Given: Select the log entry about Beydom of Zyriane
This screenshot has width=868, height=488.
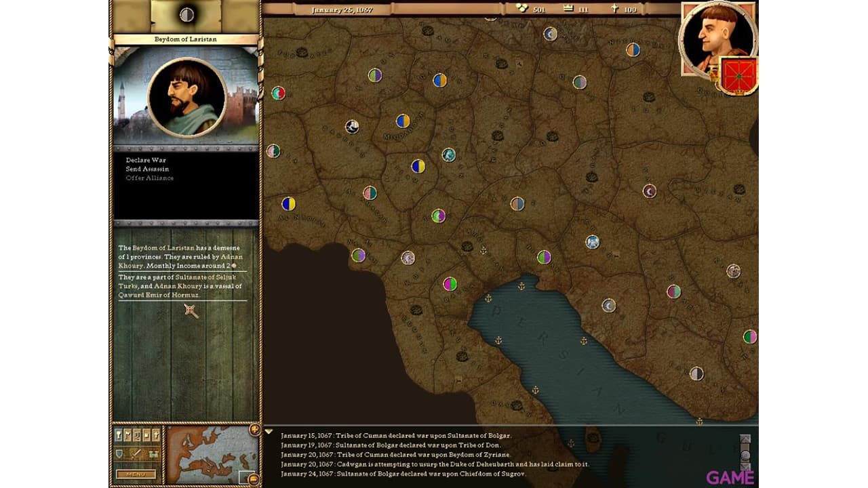Looking at the screenshot, I should [395, 454].
